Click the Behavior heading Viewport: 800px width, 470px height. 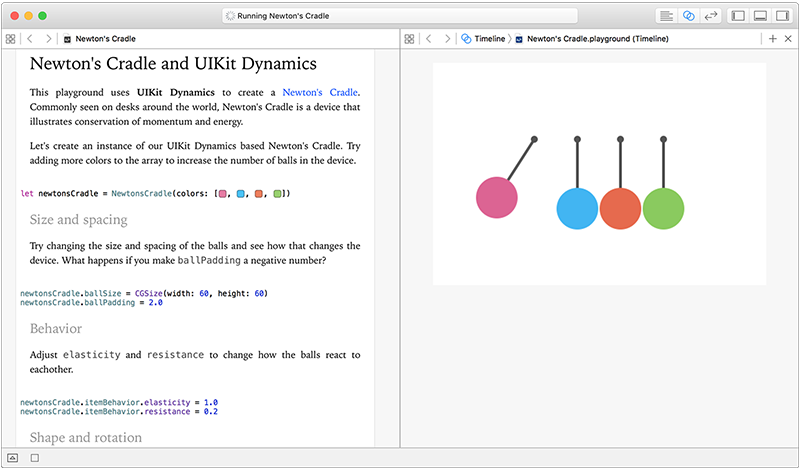pos(56,329)
